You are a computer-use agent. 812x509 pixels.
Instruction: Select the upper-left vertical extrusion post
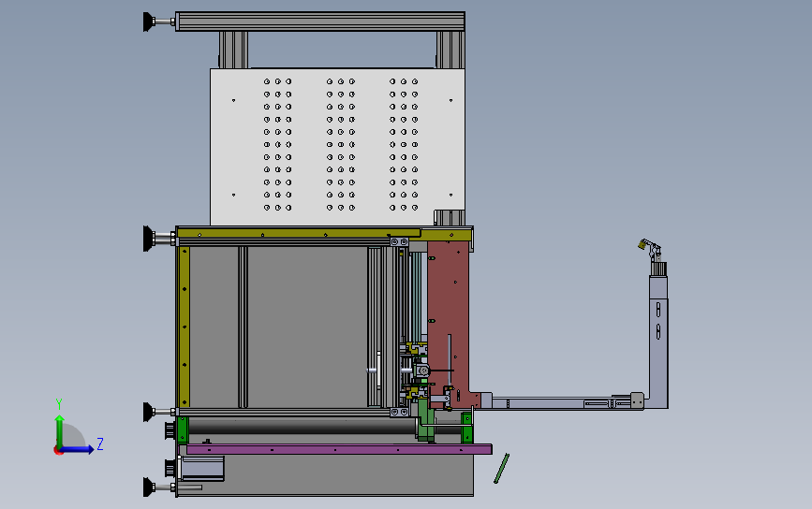point(233,50)
